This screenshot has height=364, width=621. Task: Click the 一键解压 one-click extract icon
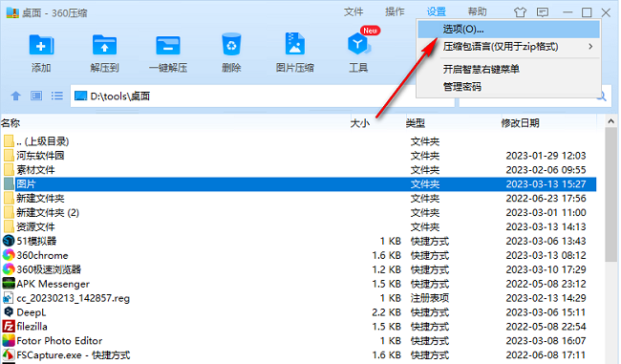pos(168,45)
